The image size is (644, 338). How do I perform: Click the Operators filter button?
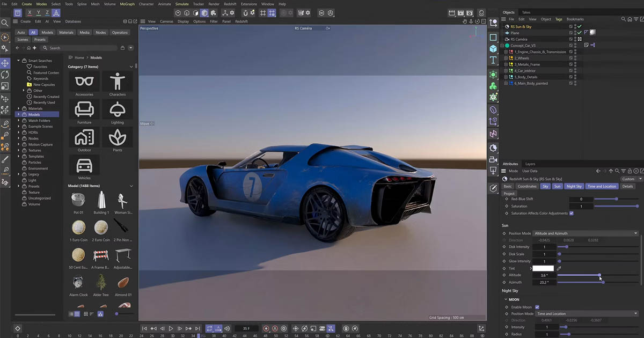[120, 32]
